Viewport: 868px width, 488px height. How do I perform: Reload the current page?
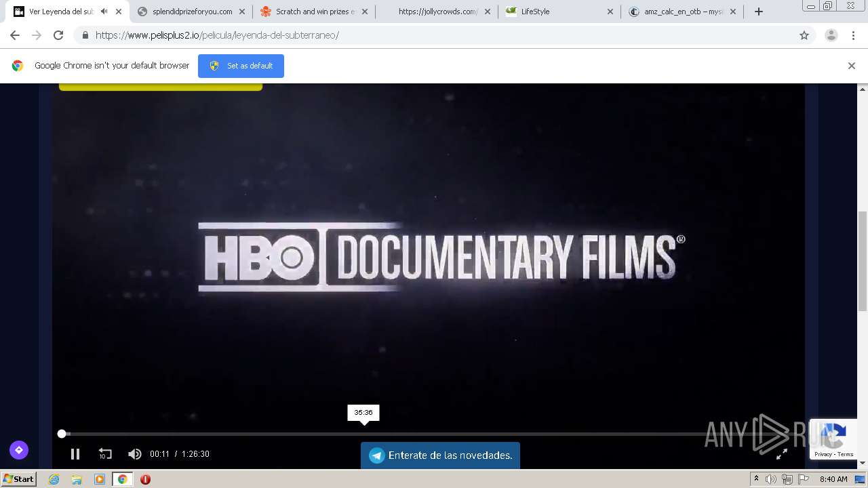(58, 35)
